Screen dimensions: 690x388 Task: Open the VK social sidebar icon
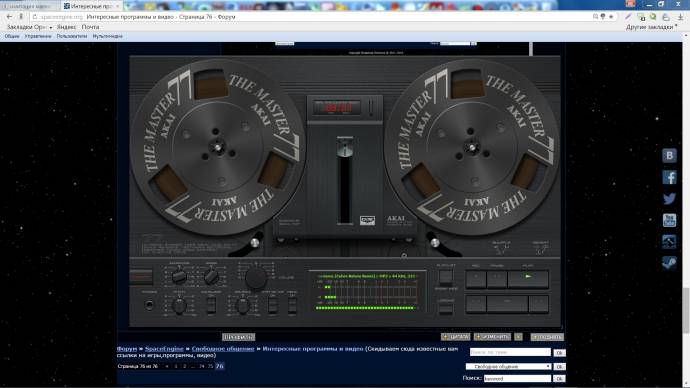point(669,155)
